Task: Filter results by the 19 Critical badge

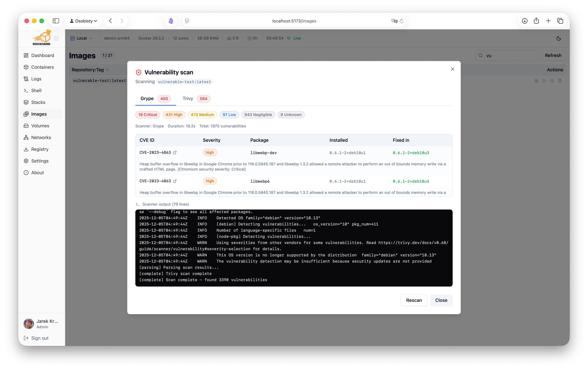Action: pyautogui.click(x=147, y=114)
